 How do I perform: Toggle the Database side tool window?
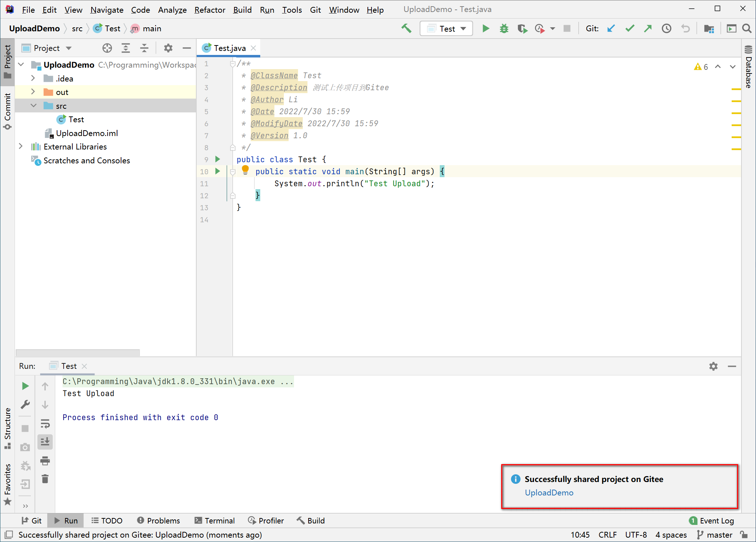point(748,67)
